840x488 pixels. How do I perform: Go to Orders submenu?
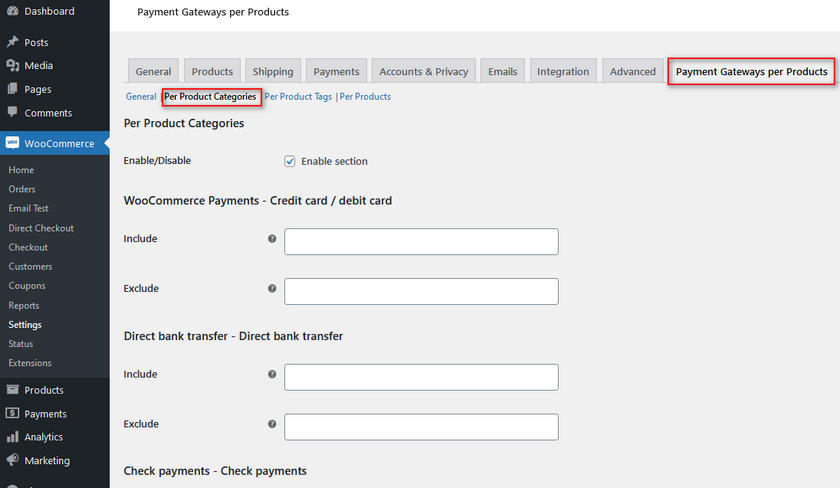coord(22,189)
